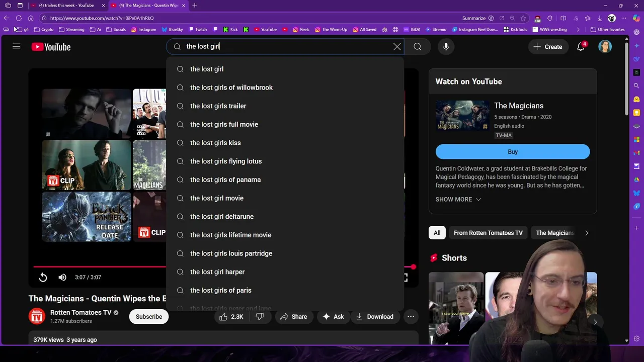Buy The Magicians

click(513, 151)
